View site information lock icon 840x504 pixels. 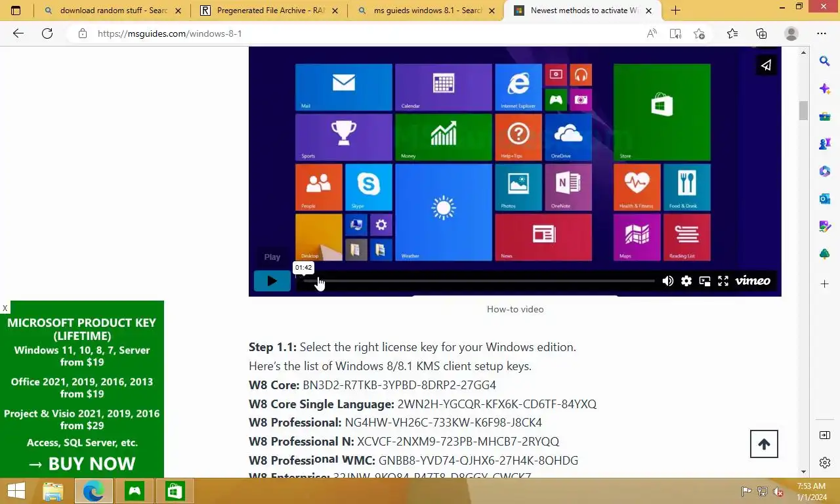pos(83,33)
